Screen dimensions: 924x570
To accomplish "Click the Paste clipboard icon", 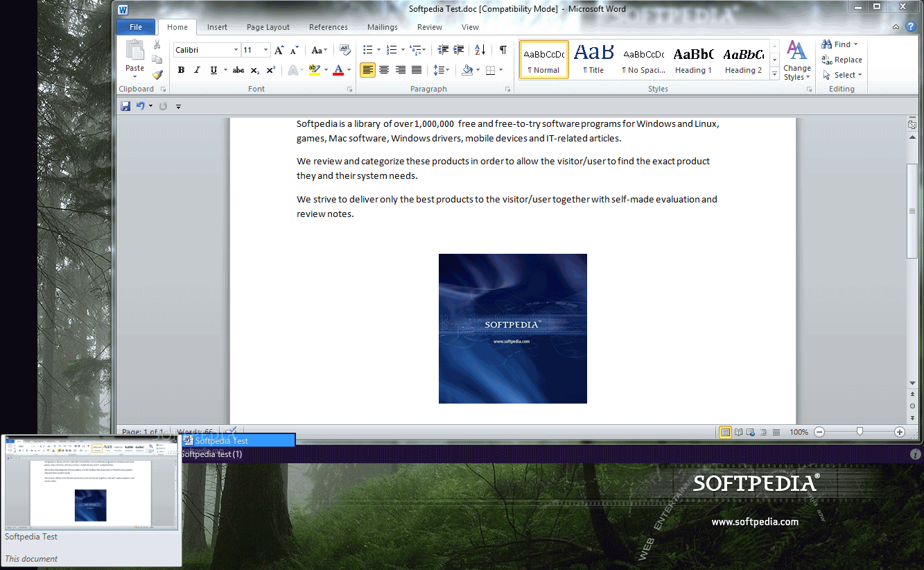I will click(x=134, y=51).
